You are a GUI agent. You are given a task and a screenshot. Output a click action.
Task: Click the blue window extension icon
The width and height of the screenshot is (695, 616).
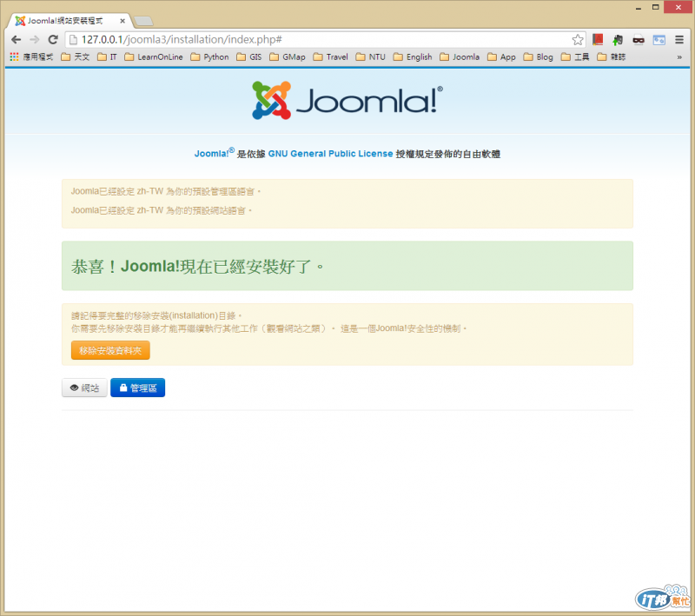[659, 40]
